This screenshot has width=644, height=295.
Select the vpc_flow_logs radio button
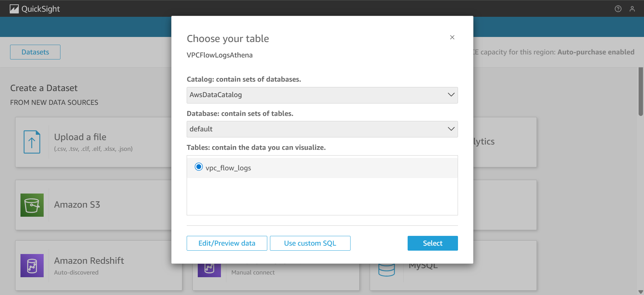tap(199, 167)
